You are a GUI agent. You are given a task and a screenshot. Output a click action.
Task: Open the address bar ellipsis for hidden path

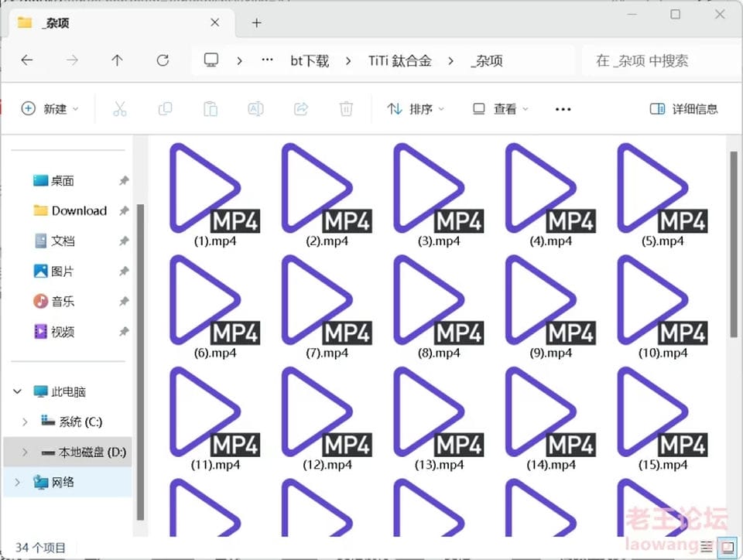(267, 60)
